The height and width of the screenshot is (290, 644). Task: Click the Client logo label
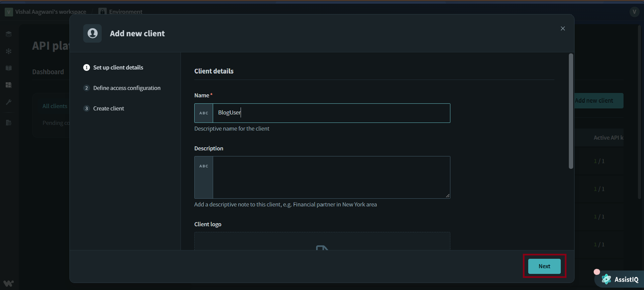pyautogui.click(x=208, y=224)
